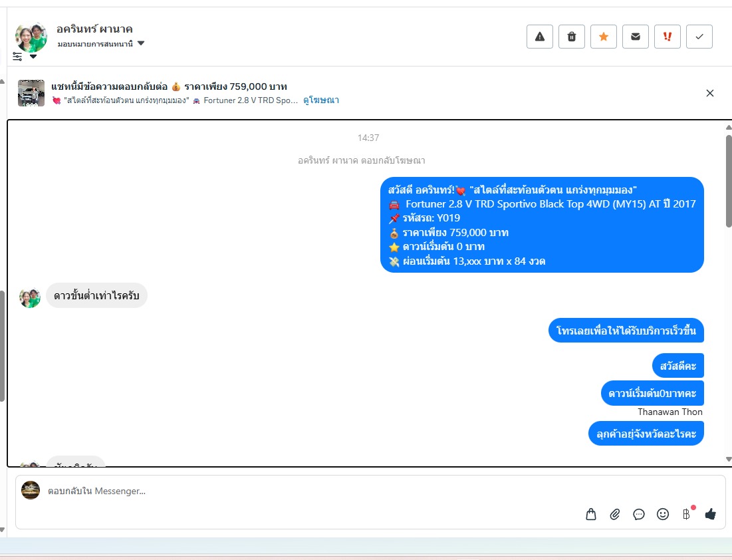
Task: Send a thumbs-up like
Action: pyautogui.click(x=710, y=514)
